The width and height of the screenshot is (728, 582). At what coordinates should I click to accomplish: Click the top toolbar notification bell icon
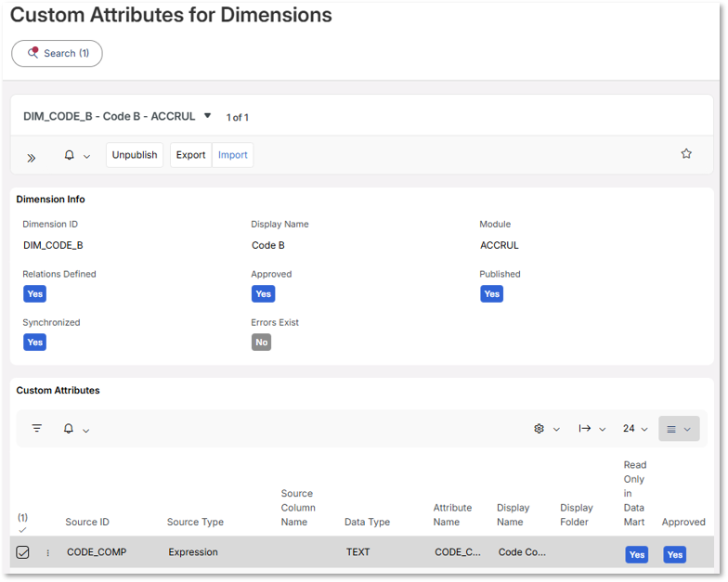point(69,155)
